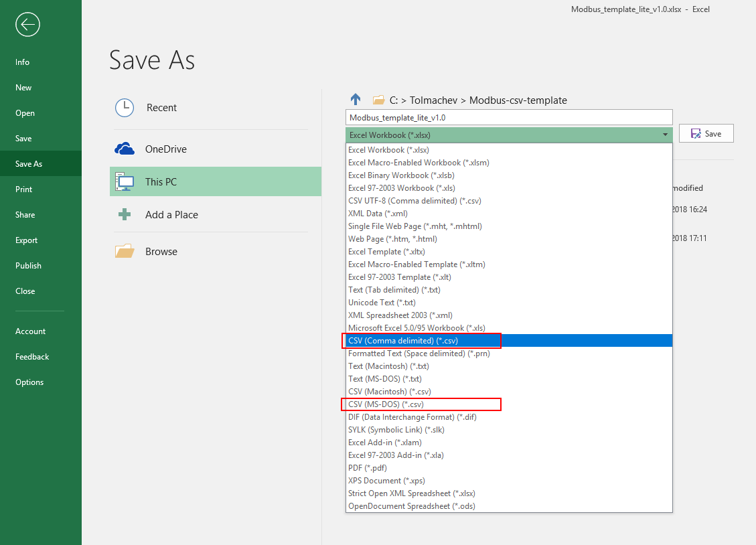Go to Account settings

[x=30, y=331]
